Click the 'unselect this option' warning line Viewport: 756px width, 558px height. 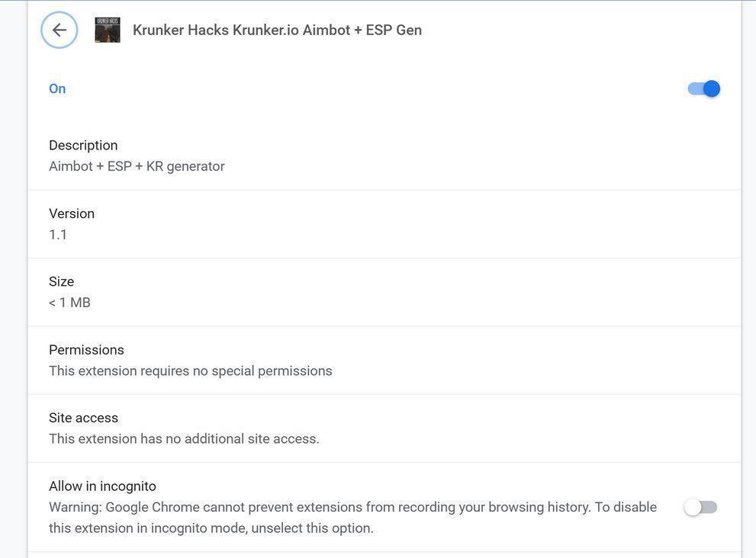211,528
